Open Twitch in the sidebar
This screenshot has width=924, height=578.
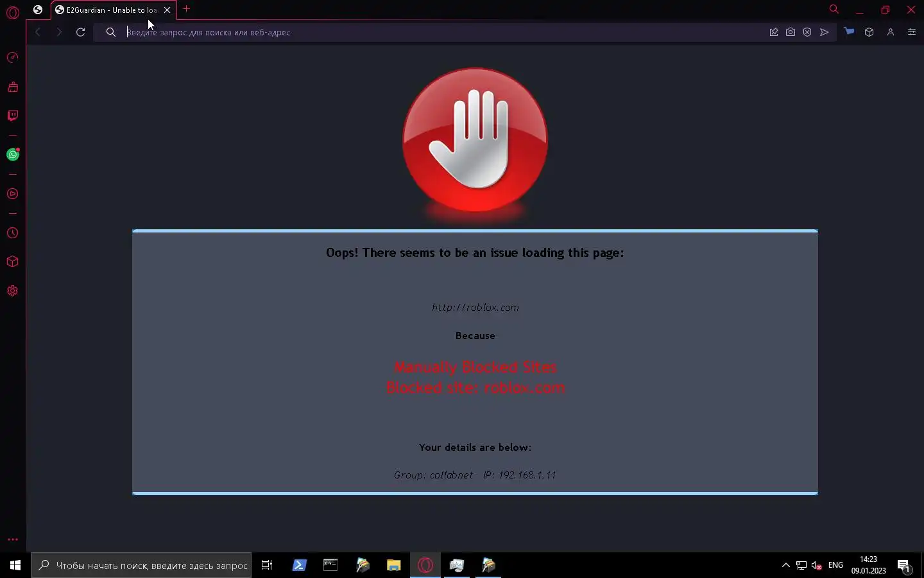pos(12,116)
